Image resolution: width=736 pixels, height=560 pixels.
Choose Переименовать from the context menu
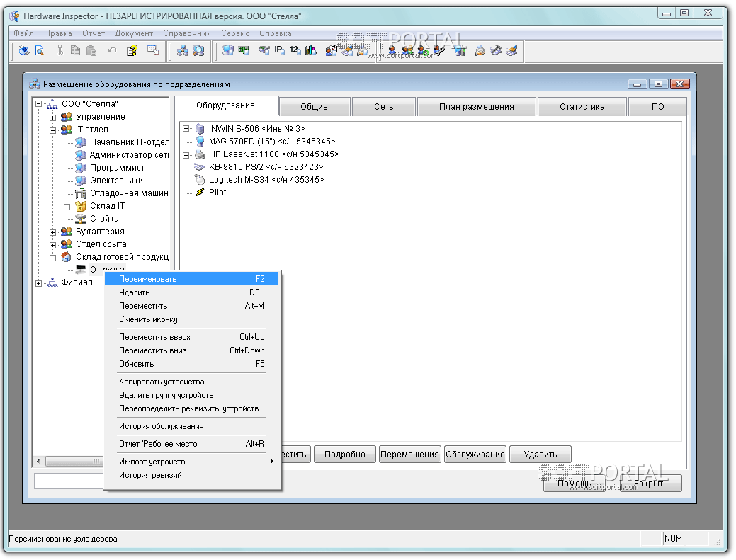(192, 279)
